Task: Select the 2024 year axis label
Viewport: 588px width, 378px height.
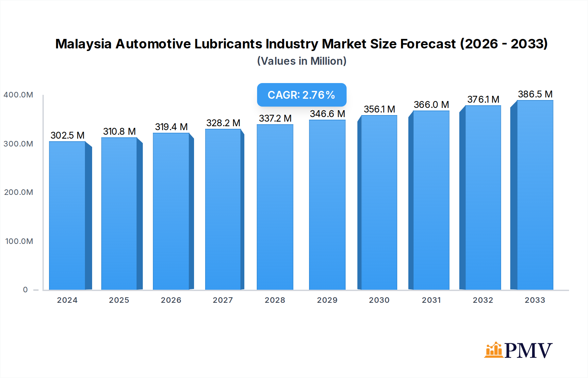Action: 67,300
